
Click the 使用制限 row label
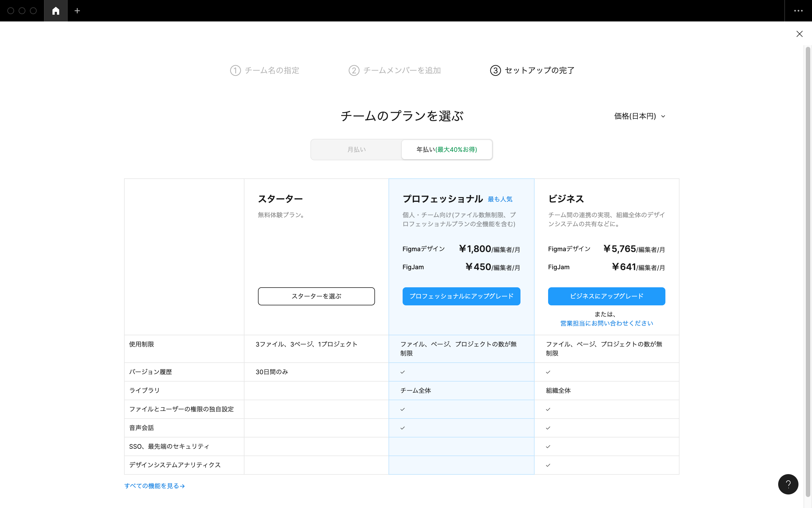pos(141,344)
